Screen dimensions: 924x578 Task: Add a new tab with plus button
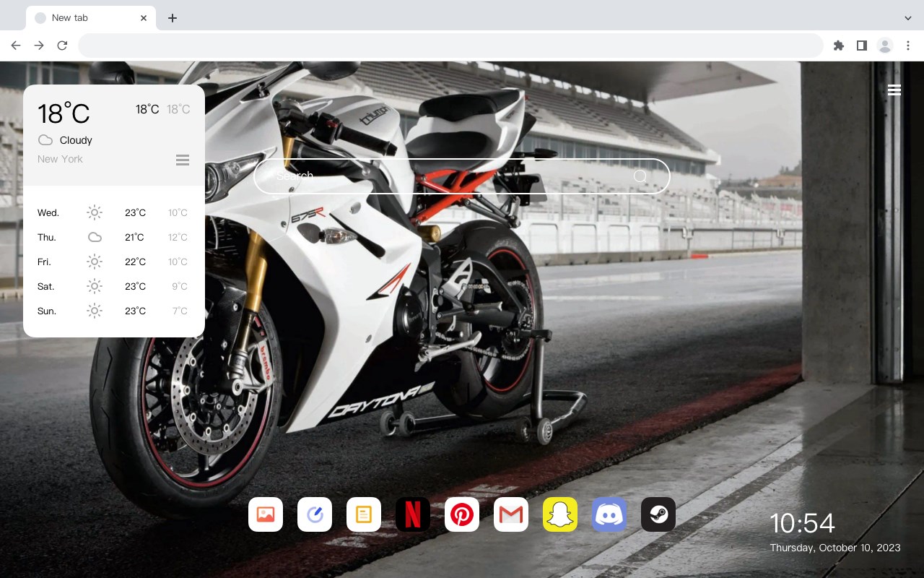tap(172, 18)
